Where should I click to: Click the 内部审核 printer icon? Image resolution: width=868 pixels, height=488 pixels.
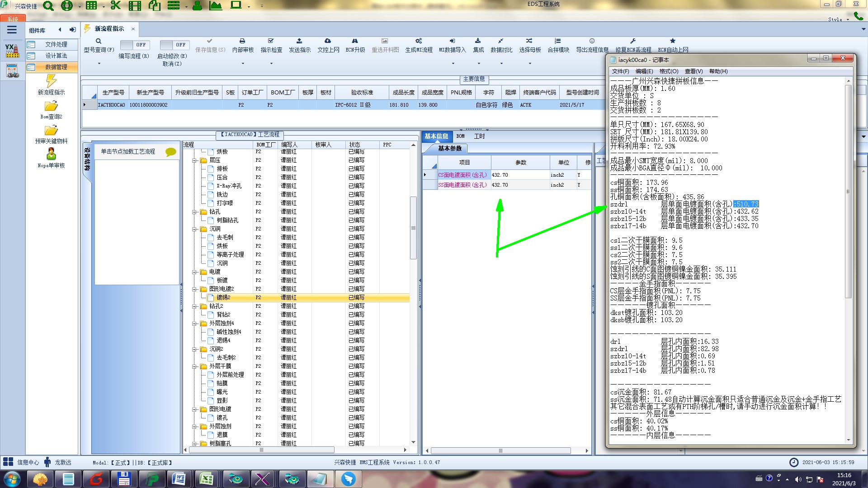tap(242, 41)
